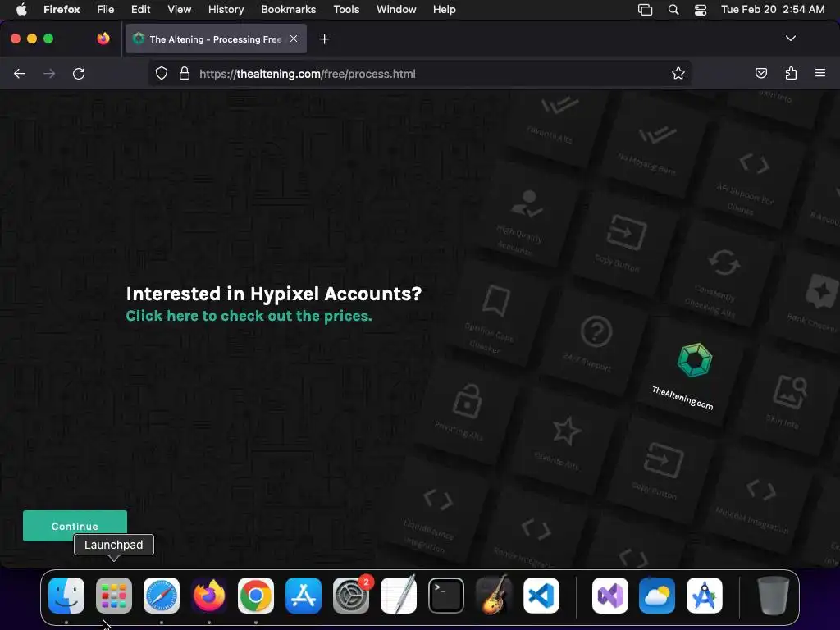Click Firefox icon in the dock
The width and height of the screenshot is (840, 630).
coord(209,596)
